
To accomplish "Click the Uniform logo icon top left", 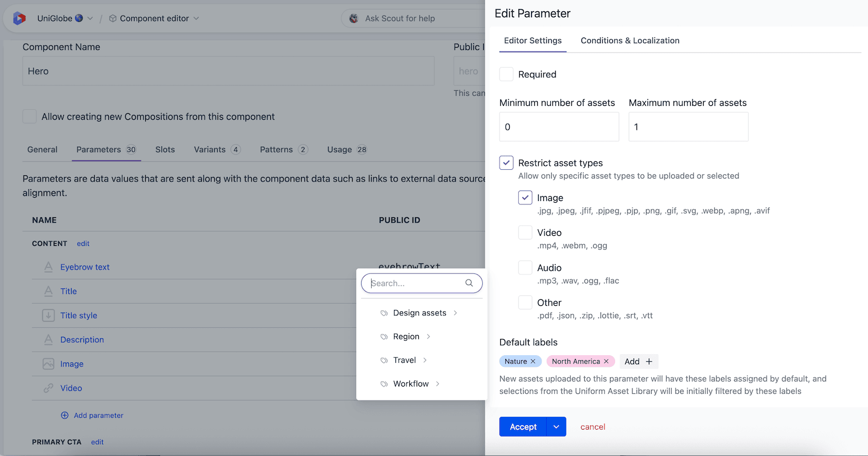I will (18, 18).
